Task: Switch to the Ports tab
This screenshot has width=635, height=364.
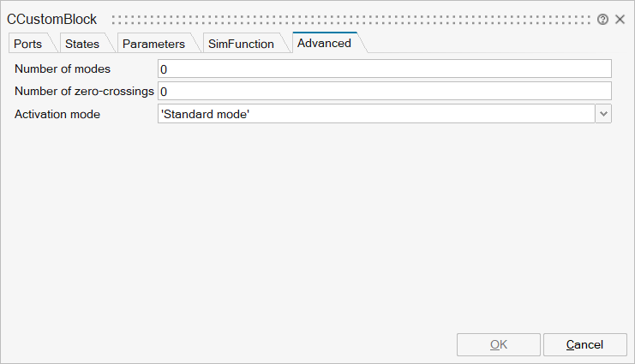Action: (x=27, y=44)
